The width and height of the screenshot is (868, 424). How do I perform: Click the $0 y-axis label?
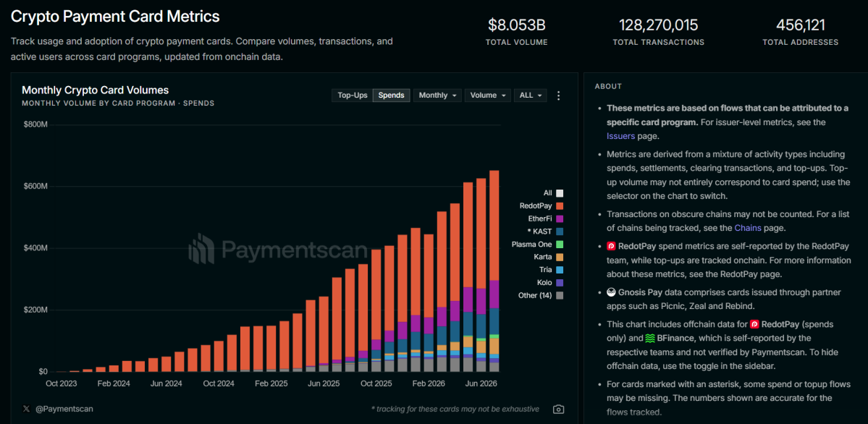42,371
